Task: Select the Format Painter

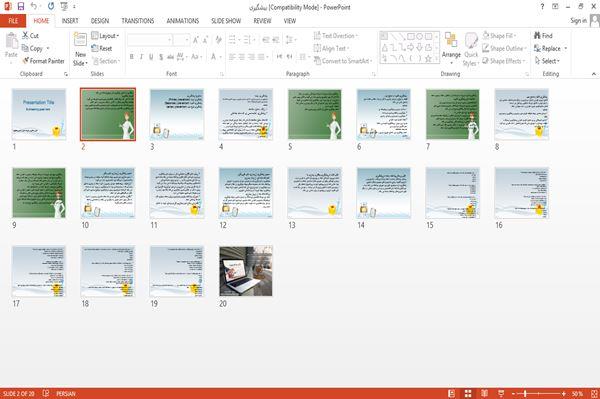Action: [43, 61]
